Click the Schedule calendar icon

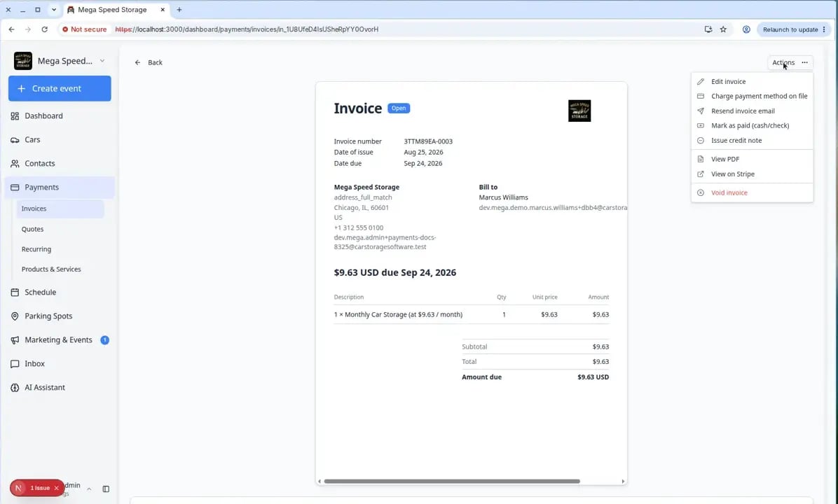click(15, 292)
